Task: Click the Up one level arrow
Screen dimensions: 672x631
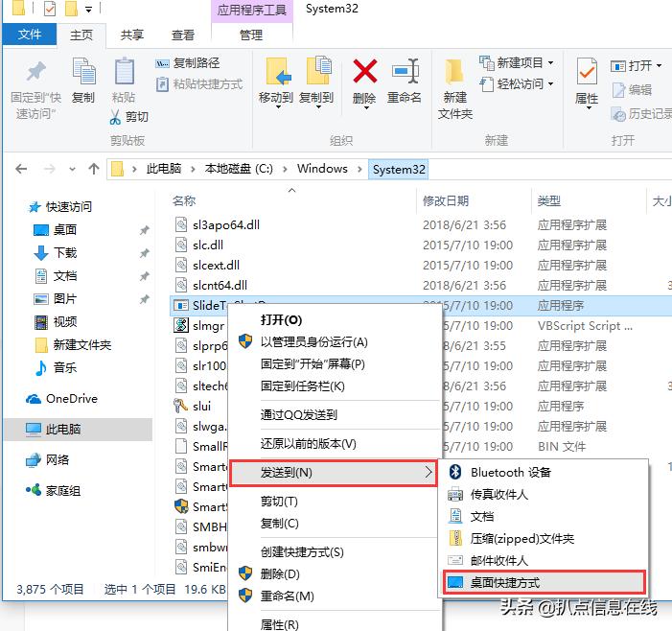Action: (94, 169)
